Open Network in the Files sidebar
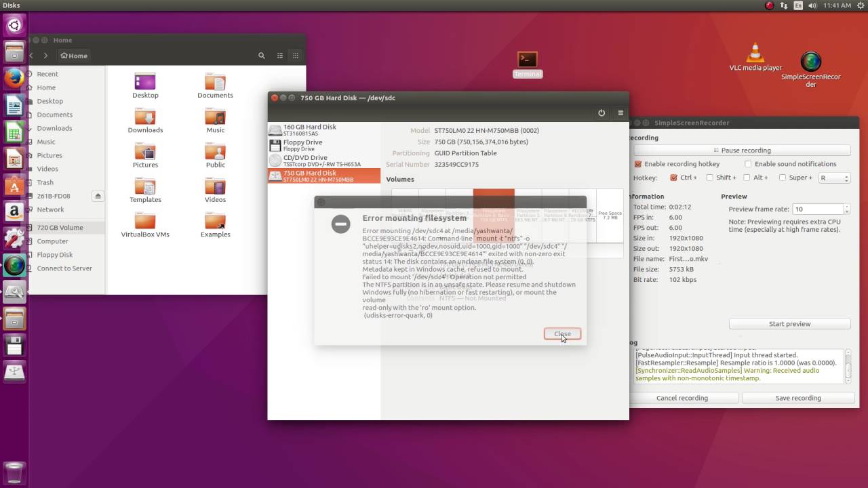The width and height of the screenshot is (868, 488). [x=50, y=209]
